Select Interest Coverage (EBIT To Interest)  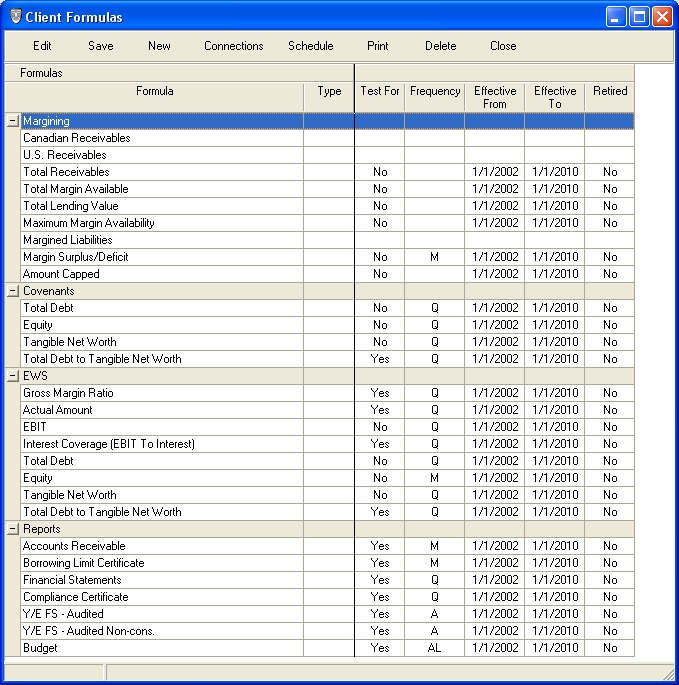click(162, 444)
